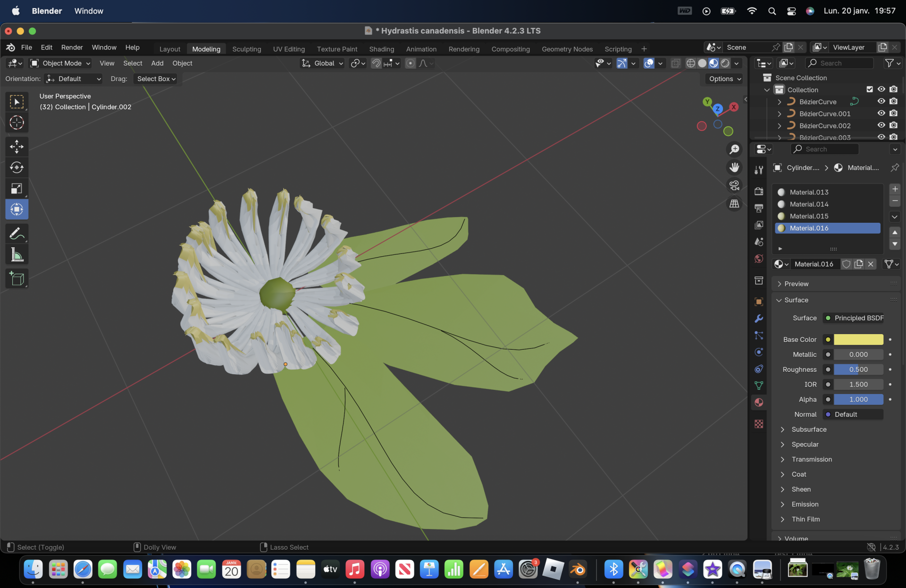Toggle proportional editing
This screenshot has height=588, width=906.
pyautogui.click(x=411, y=63)
